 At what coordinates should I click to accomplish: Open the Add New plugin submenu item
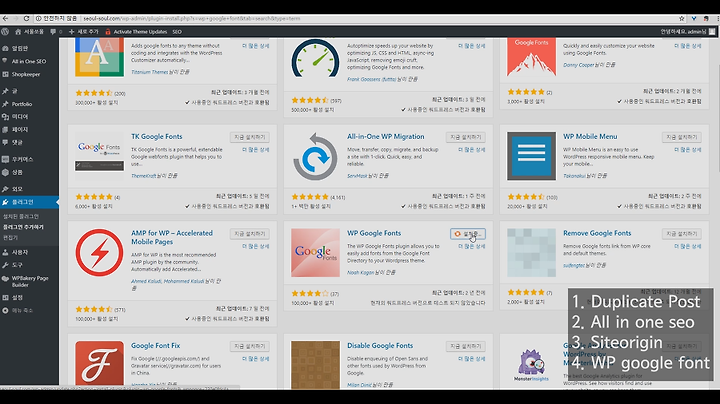pyautogui.click(x=23, y=227)
